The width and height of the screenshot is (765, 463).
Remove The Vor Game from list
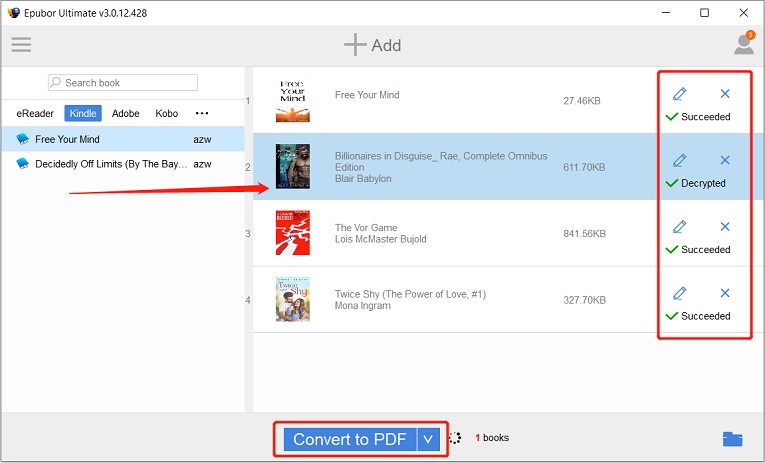point(725,226)
